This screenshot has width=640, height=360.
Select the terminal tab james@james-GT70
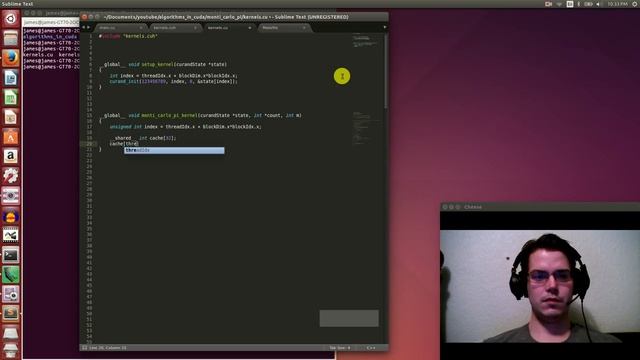[51, 22]
